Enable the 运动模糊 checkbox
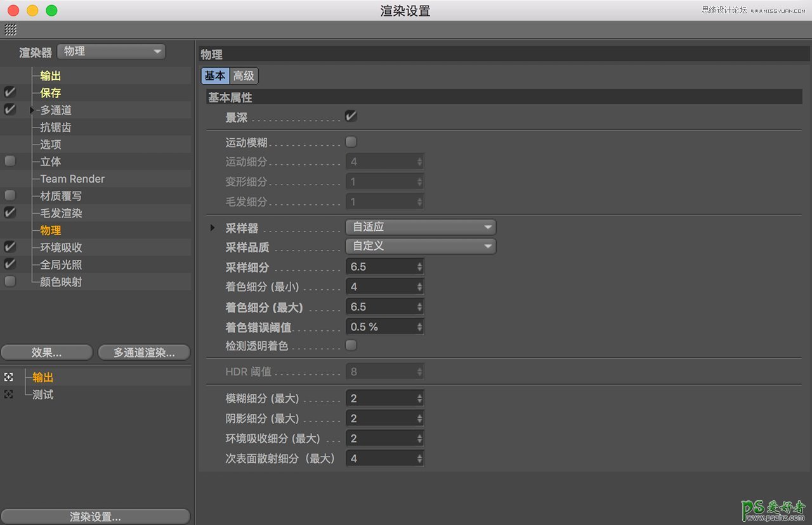The height and width of the screenshot is (525, 812). coord(351,141)
